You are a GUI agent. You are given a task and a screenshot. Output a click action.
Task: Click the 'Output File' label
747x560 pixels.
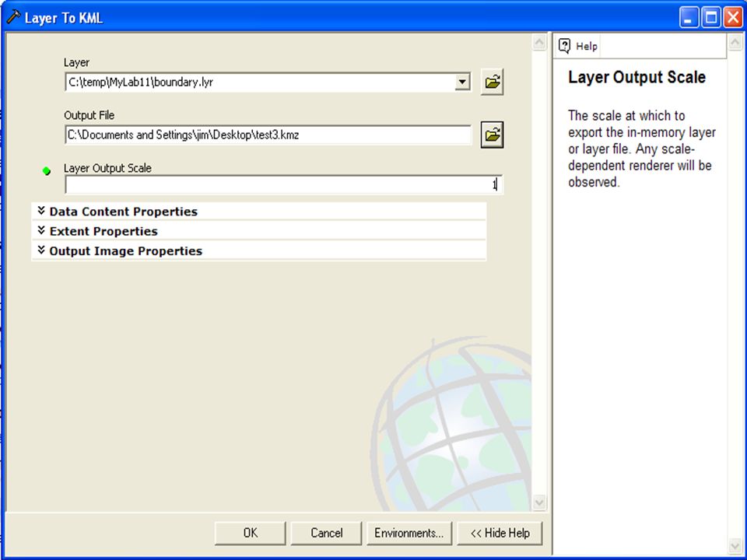click(89, 115)
